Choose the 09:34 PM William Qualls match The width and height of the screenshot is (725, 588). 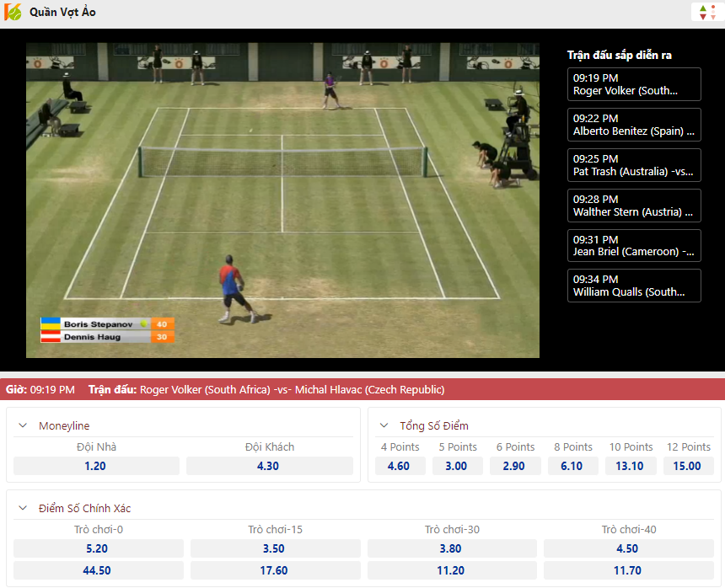pyautogui.click(x=634, y=286)
